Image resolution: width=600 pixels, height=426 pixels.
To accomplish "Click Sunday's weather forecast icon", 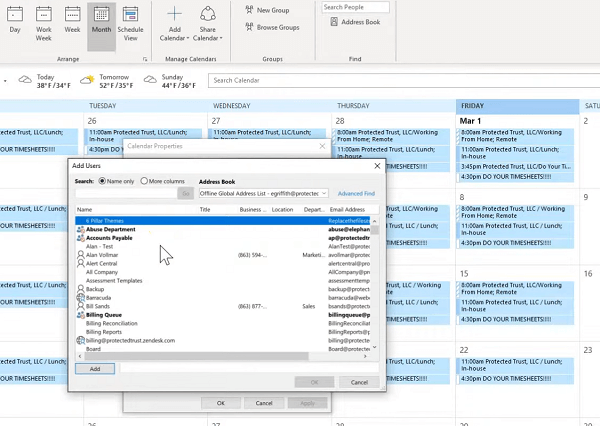I will 150,80.
